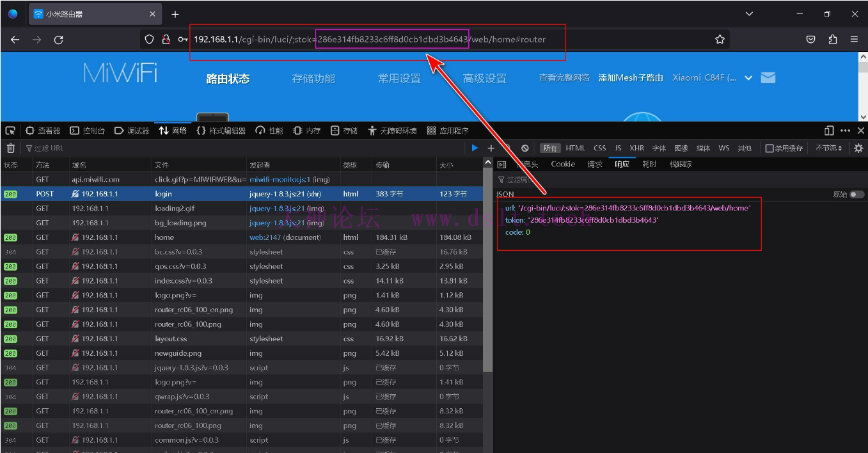Image resolution: width=868 pixels, height=453 pixels.
Task: Toggle the XHR request type filter
Action: click(x=636, y=148)
